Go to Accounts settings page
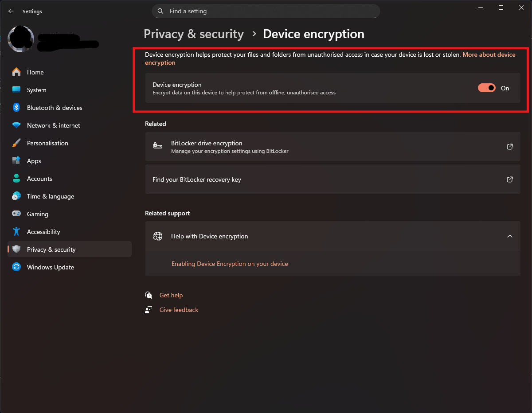 pos(39,179)
